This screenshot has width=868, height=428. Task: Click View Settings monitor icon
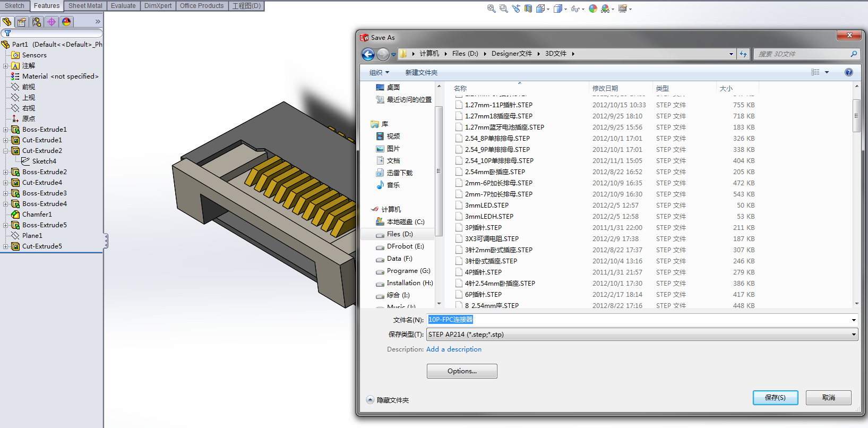(623, 8)
